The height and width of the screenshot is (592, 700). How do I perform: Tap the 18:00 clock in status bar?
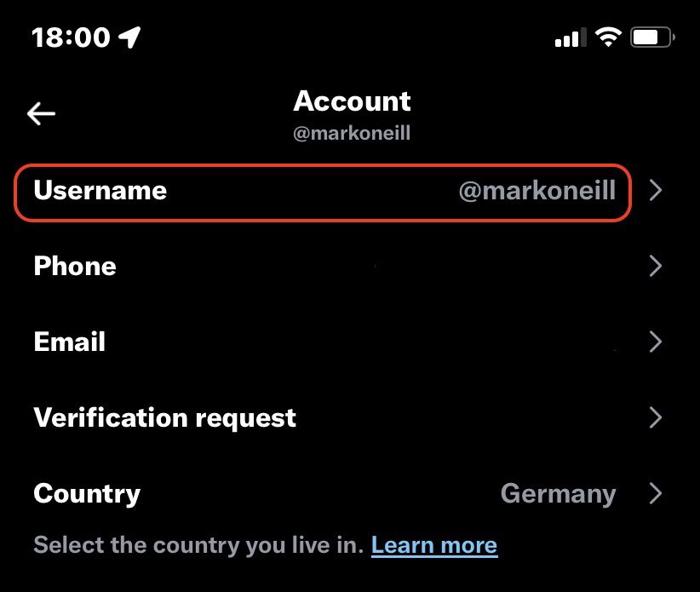click(x=71, y=37)
